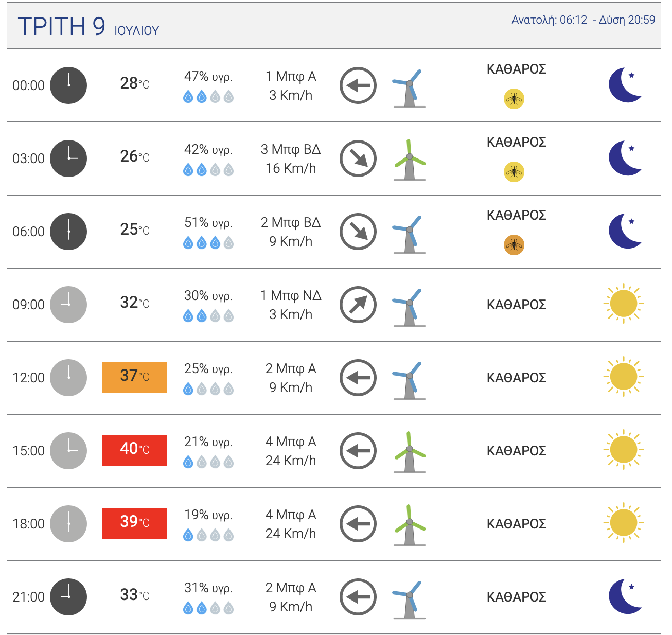
Task: Click the 51% υγρ. humidity text
Action: (x=208, y=223)
